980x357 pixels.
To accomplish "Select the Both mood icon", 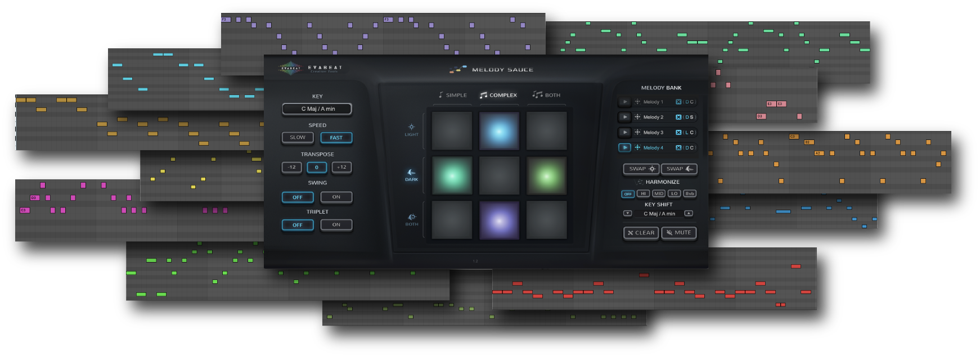I will pyautogui.click(x=411, y=217).
